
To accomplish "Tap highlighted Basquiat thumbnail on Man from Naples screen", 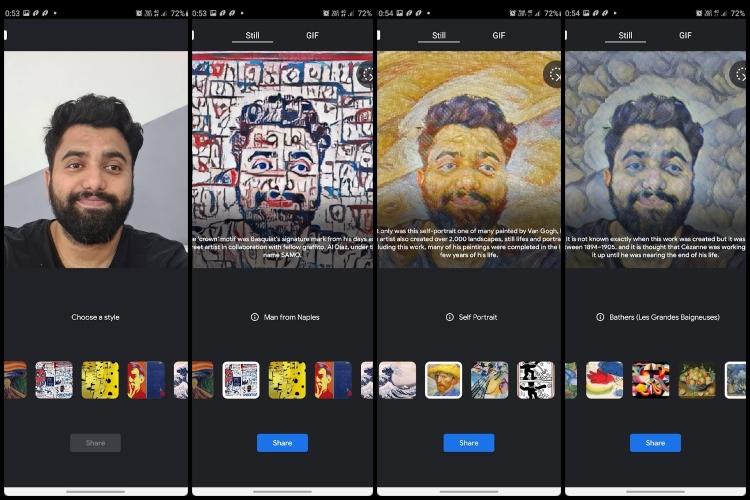I will point(241,380).
